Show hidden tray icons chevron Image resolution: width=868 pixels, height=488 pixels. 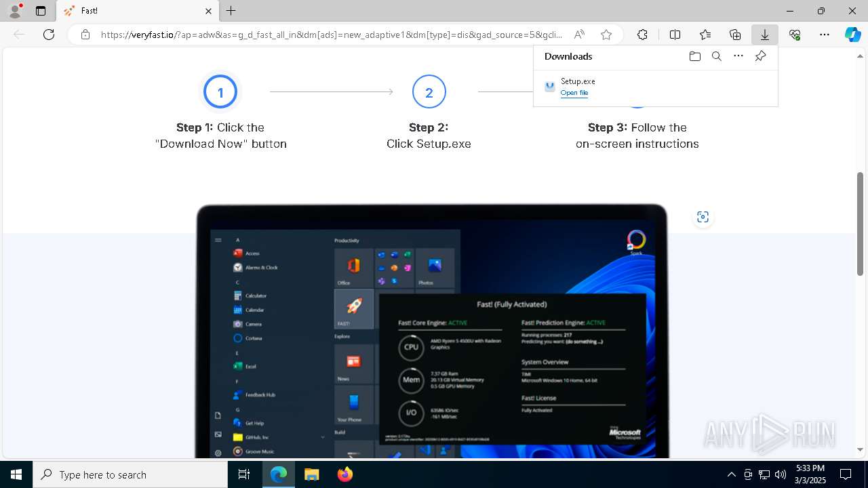click(x=731, y=474)
